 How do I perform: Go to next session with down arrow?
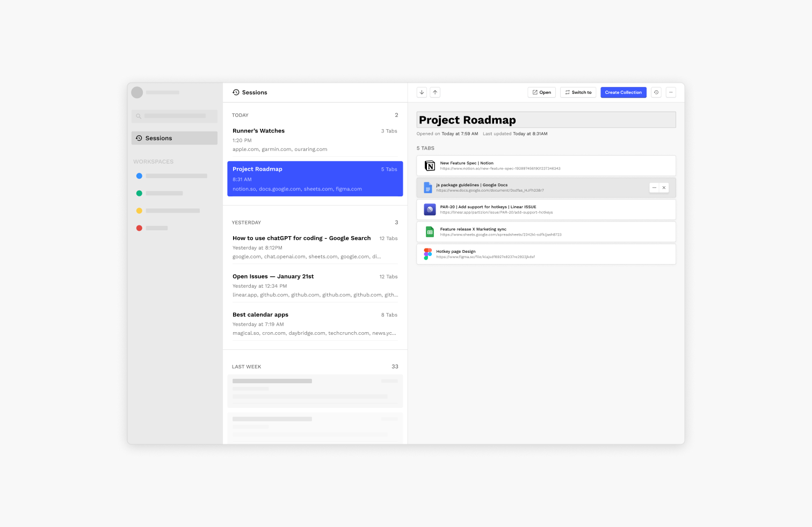click(x=422, y=92)
